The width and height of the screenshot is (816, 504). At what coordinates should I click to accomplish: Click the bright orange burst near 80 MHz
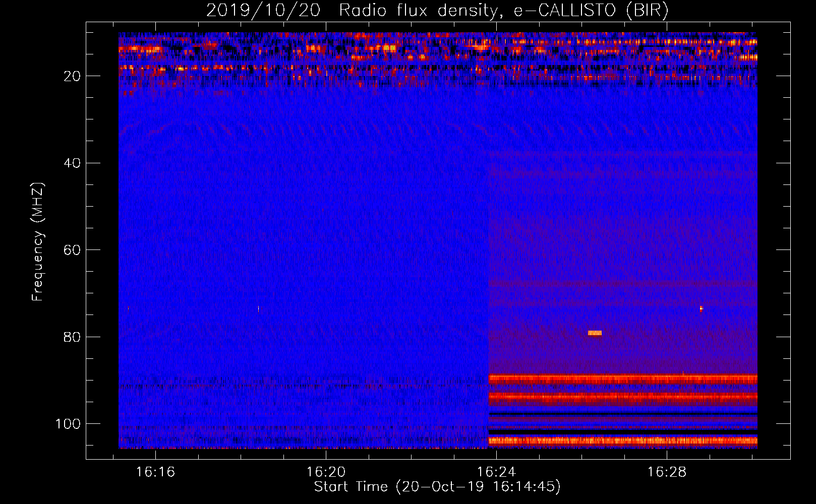pyautogui.click(x=595, y=333)
